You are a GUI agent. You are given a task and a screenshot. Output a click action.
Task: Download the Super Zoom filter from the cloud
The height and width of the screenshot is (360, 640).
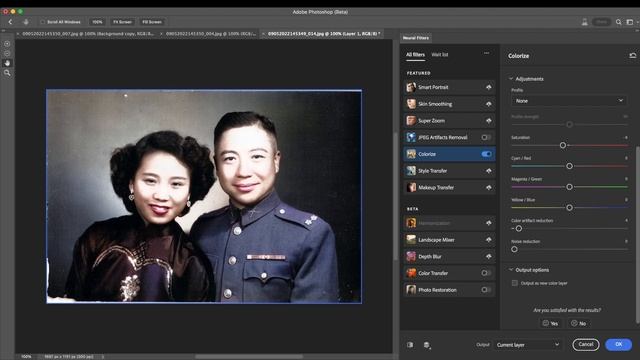488,120
